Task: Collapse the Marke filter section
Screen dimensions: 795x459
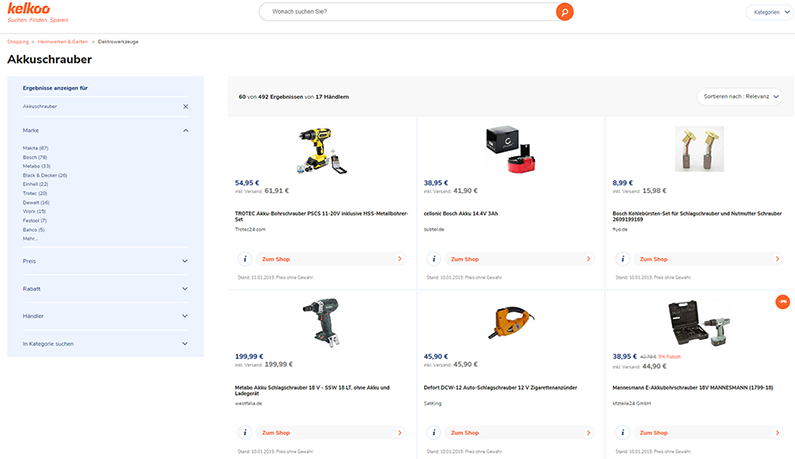Action: [185, 130]
